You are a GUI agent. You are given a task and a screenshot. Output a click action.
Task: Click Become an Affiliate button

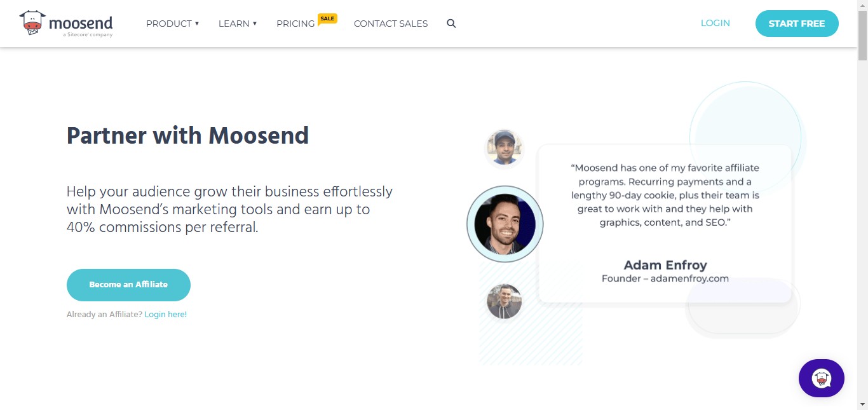128,285
